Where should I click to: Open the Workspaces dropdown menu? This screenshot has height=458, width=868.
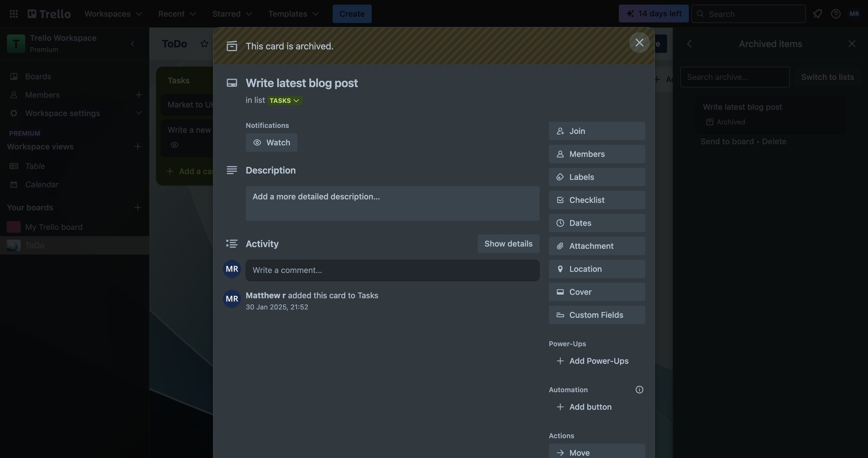113,14
